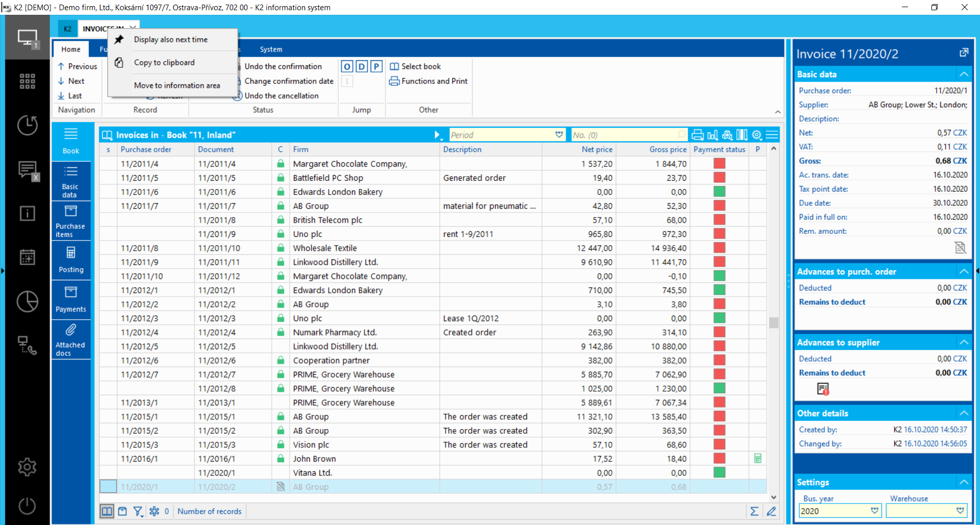980x525 pixels.
Task: Jump to the Last record
Action: point(70,96)
